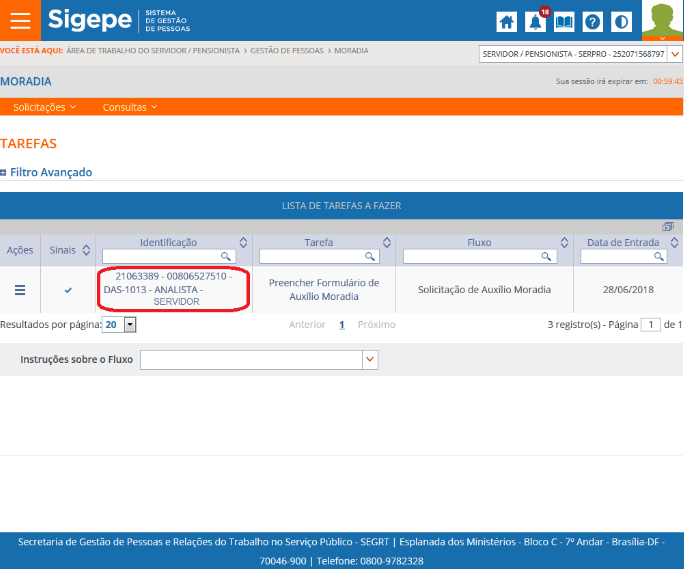Open the Consultas menu
The image size is (684, 569).
[130, 107]
